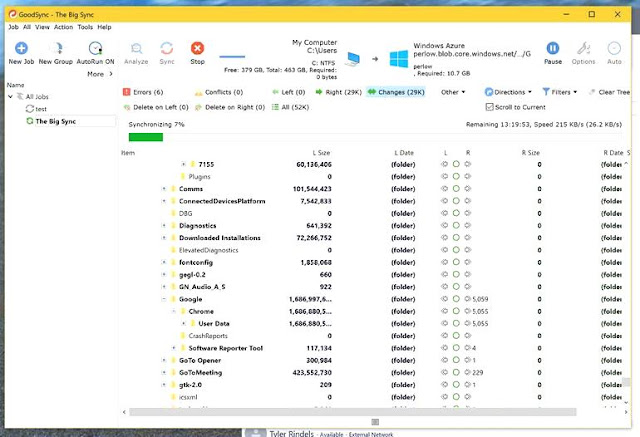Pause the synchronization job

[x=553, y=49]
